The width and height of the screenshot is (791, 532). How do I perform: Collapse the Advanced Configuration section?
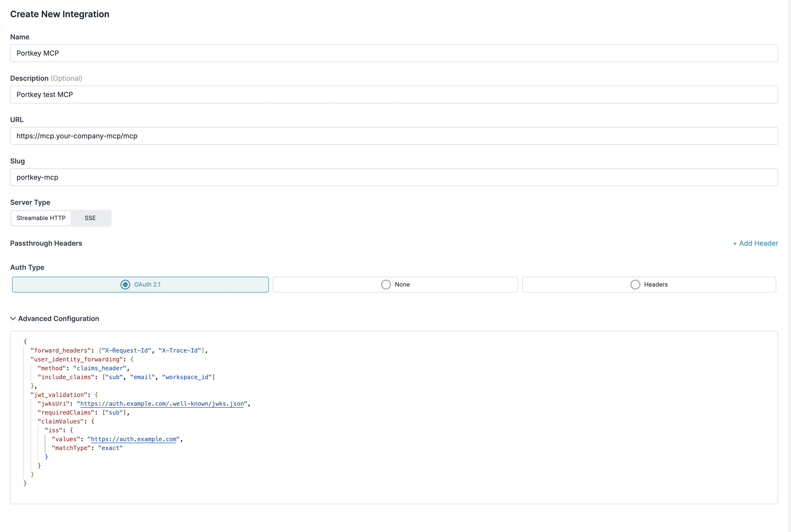(58, 318)
